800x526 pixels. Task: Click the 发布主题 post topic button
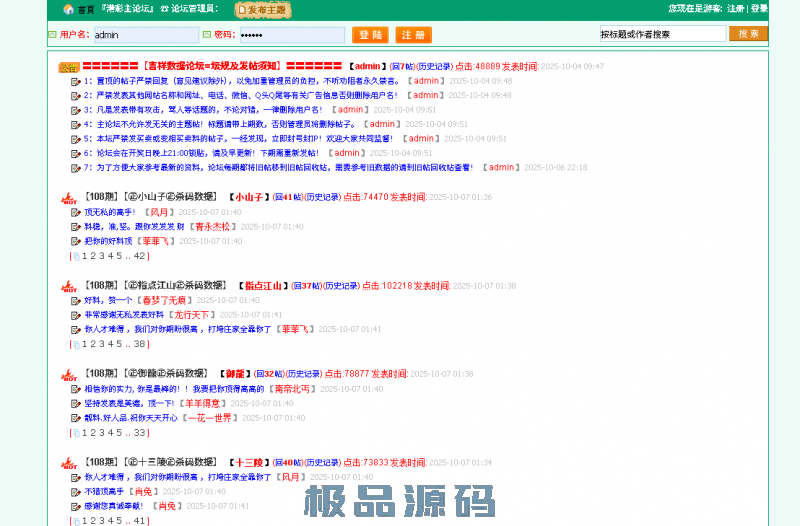tap(263, 10)
